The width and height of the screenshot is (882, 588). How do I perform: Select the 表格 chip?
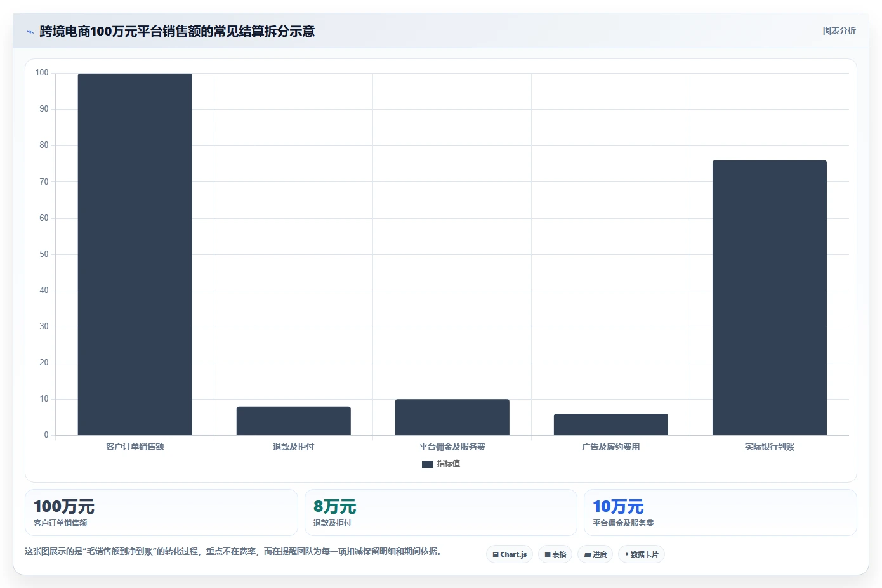555,554
